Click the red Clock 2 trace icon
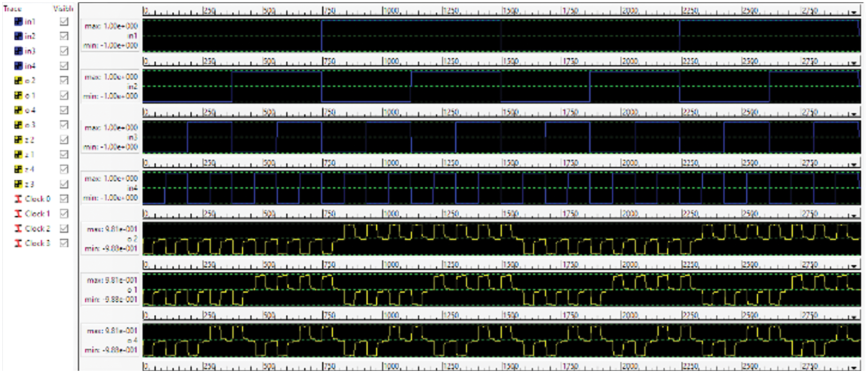Screen dimensions: 868x373 [18, 228]
